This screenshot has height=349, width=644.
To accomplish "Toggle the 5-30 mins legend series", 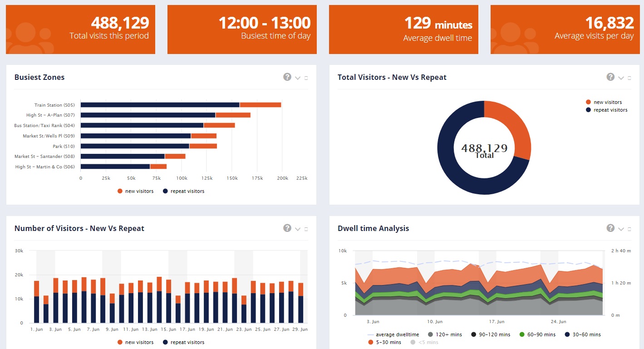I will pos(384,342).
